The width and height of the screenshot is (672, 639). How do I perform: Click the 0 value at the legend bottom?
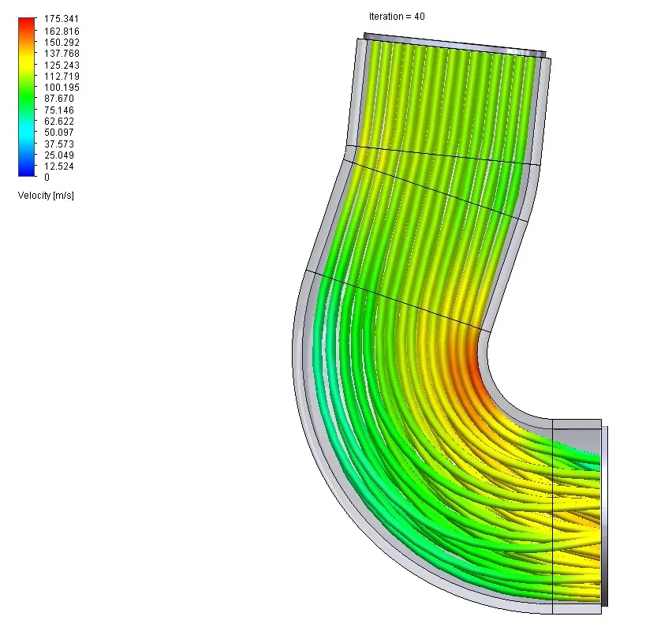click(47, 177)
